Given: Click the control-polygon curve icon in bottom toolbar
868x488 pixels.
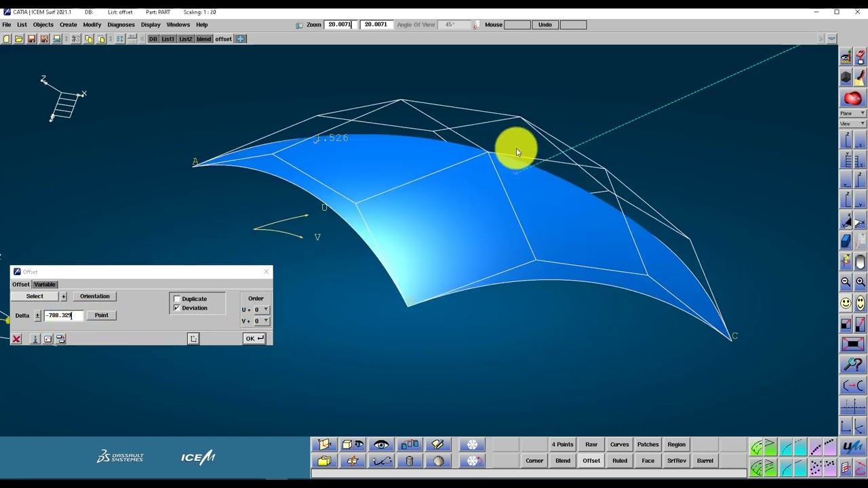Looking at the screenshot, I should [381, 461].
